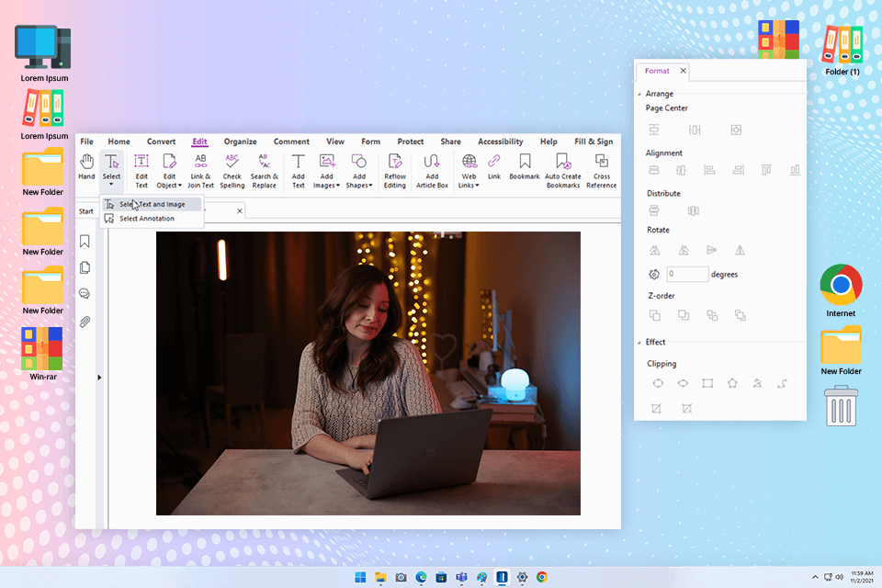This screenshot has height=588, width=882.
Task: Choose Select Text and Image option
Action: pyautogui.click(x=152, y=204)
